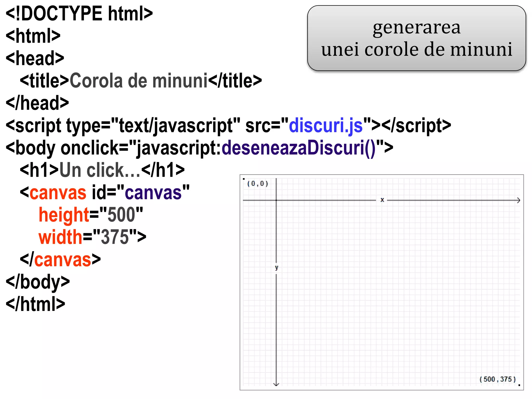
Task: Click the y-axis arrowhead
Action: pos(276,384)
